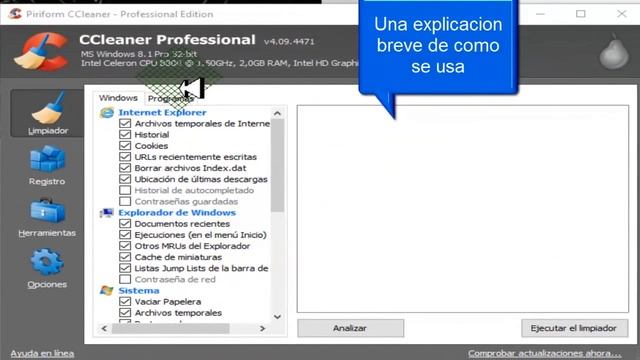
Task: Select the Internet Explorer group heading
Action: (x=162, y=112)
